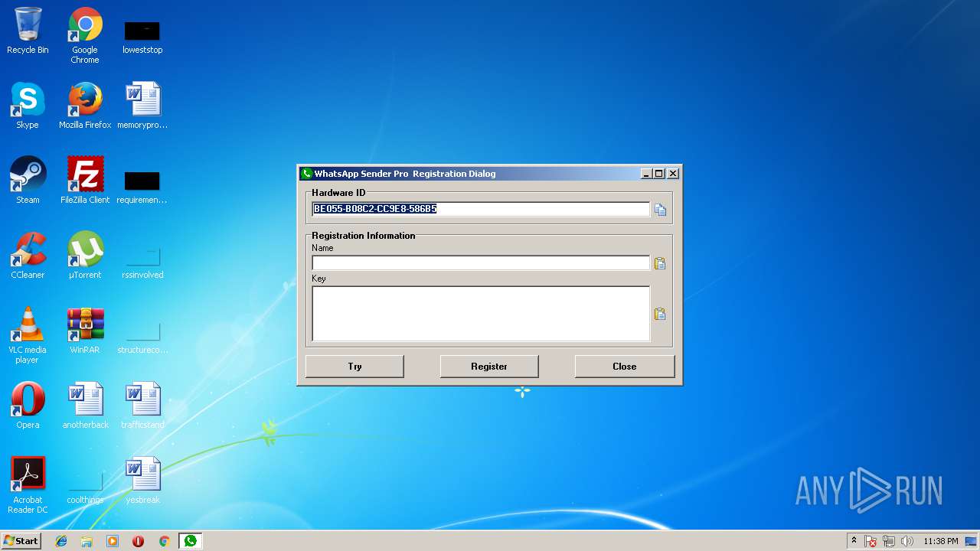This screenshot has width=980, height=551.
Task: Select yesbreak Word document
Action: click(142, 481)
